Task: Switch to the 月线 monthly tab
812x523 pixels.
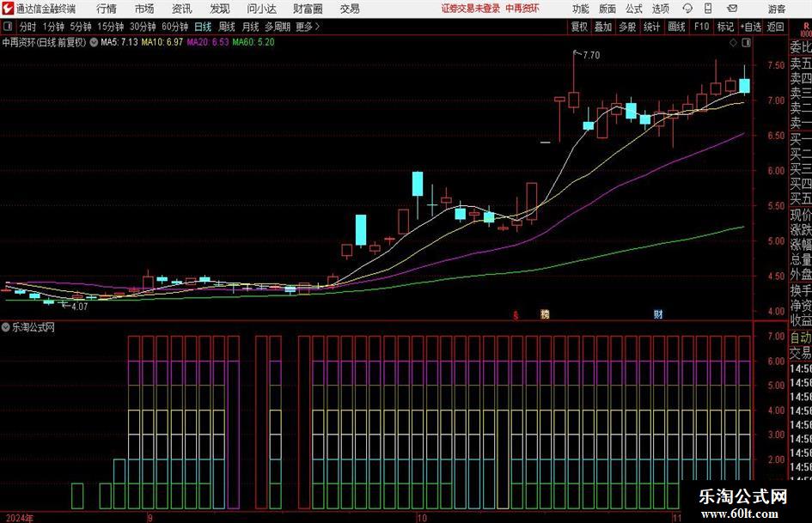Action: [251, 27]
